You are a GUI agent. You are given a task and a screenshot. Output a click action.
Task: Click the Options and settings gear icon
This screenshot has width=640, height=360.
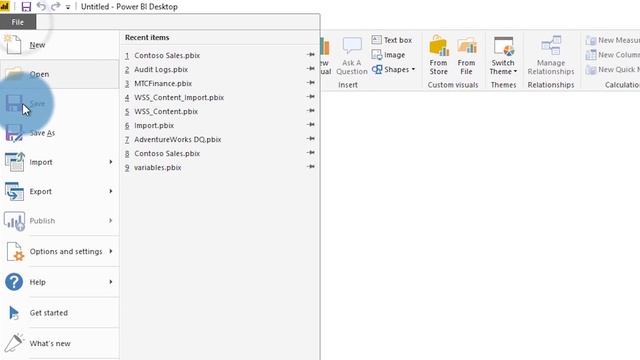16,251
